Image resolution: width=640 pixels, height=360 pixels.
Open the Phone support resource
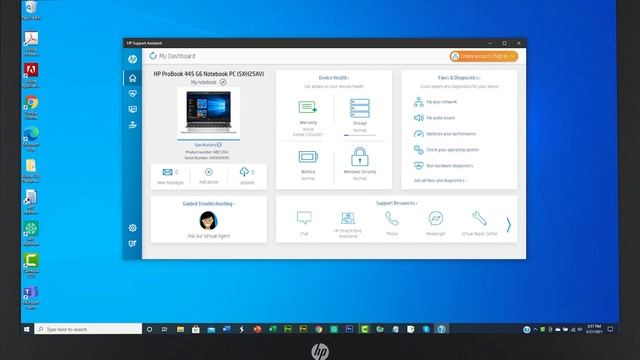[x=391, y=222]
